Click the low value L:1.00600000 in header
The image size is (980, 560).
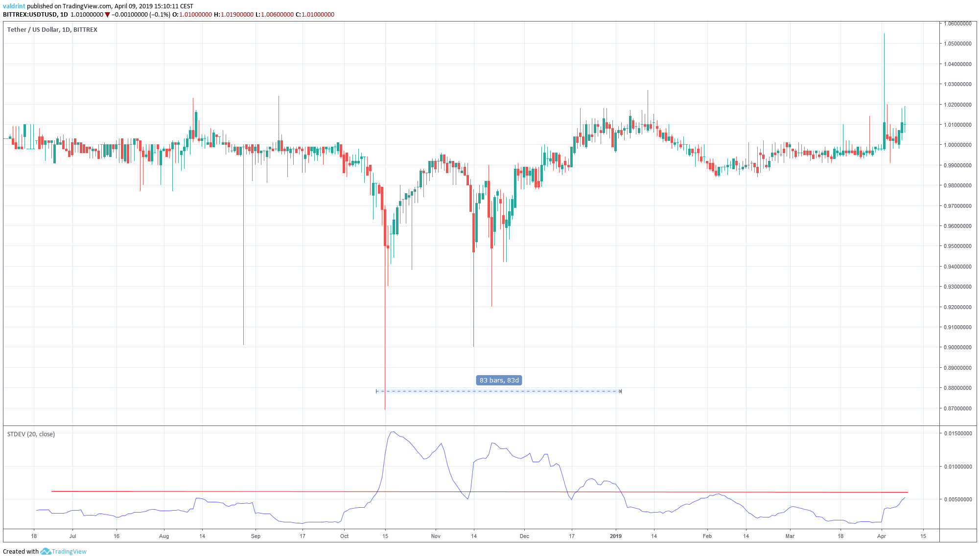(x=275, y=15)
